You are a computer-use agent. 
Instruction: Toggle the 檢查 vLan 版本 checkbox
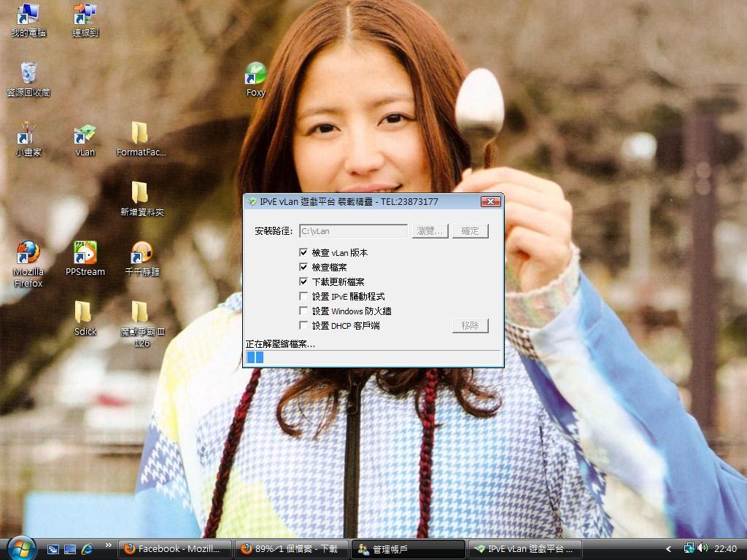point(304,252)
